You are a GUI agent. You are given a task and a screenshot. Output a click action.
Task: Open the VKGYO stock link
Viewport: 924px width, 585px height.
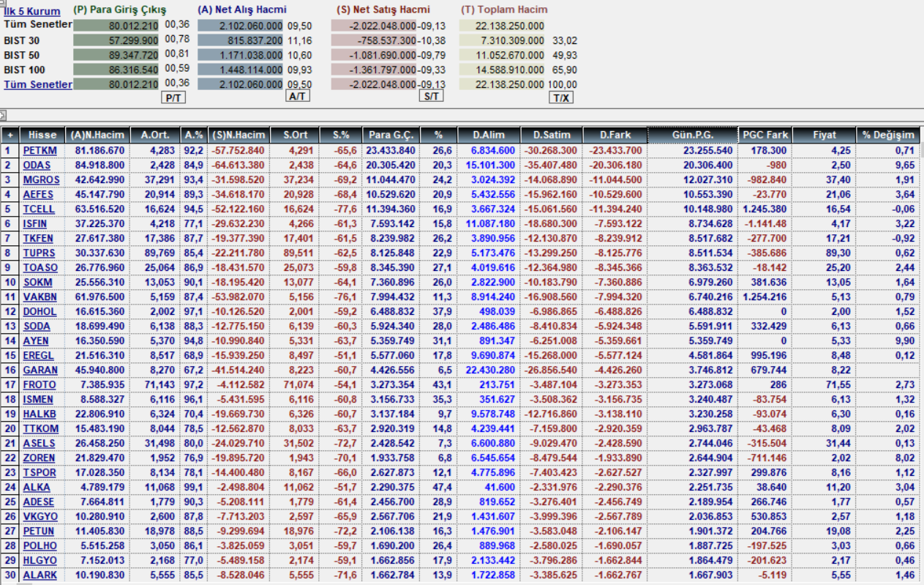(x=40, y=516)
